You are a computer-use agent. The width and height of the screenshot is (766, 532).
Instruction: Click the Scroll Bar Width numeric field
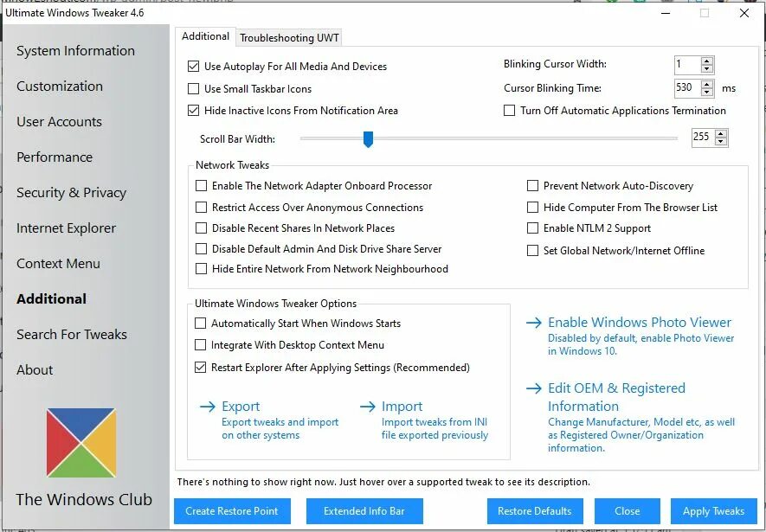[x=704, y=138]
